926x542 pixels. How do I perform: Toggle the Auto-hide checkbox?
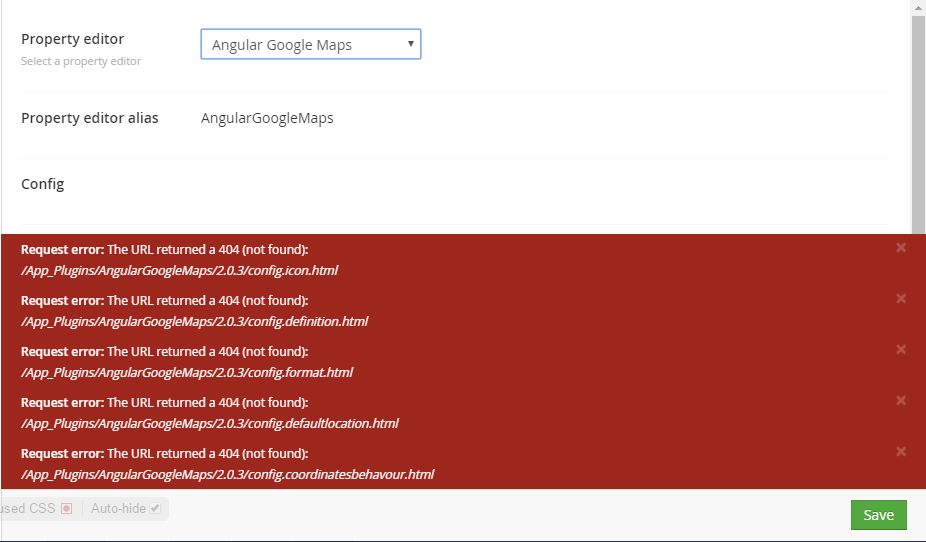(155, 508)
